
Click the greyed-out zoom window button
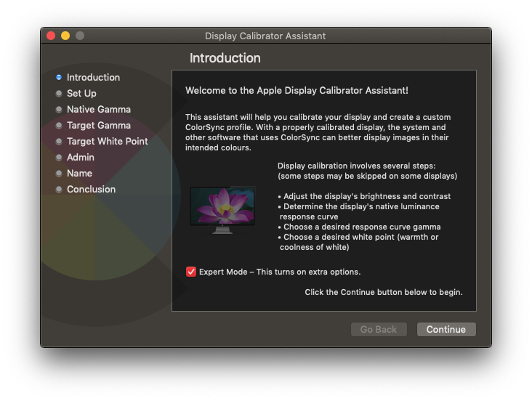[80, 36]
